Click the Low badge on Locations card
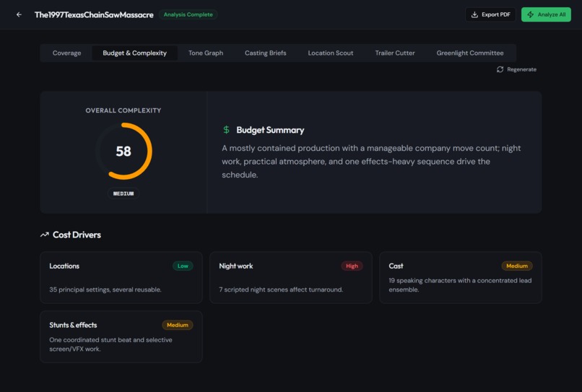The height and width of the screenshot is (392, 582). click(183, 266)
